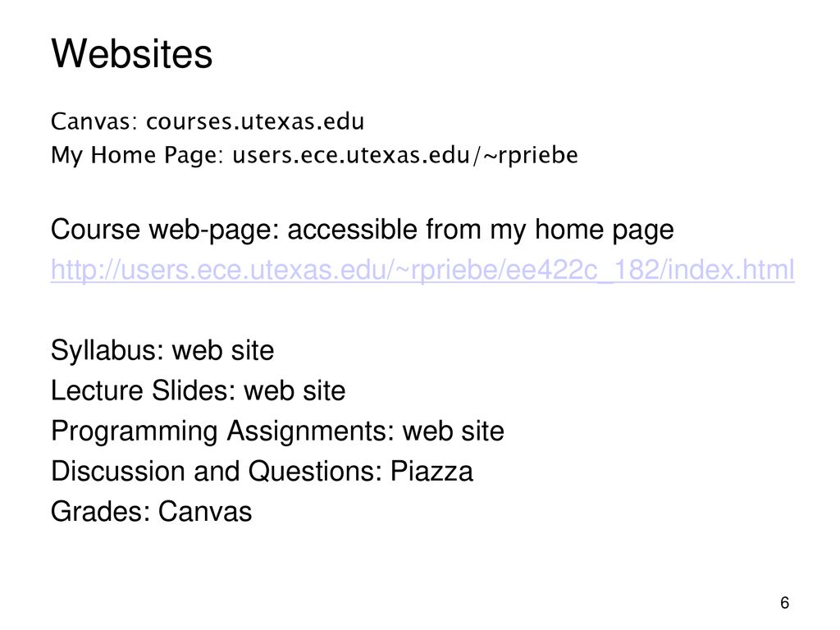Viewport: 840px width, 630px height.
Task: Select the Canvas courses.utexas.edu line
Action: click(x=208, y=121)
